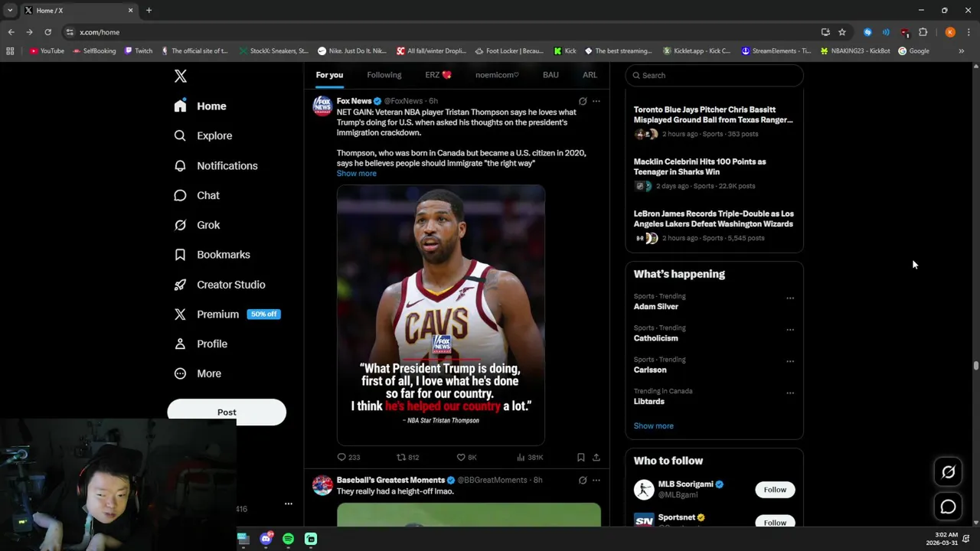Expand hidden bookmarks chevron
The width and height of the screenshot is (980, 551).
(x=962, y=51)
